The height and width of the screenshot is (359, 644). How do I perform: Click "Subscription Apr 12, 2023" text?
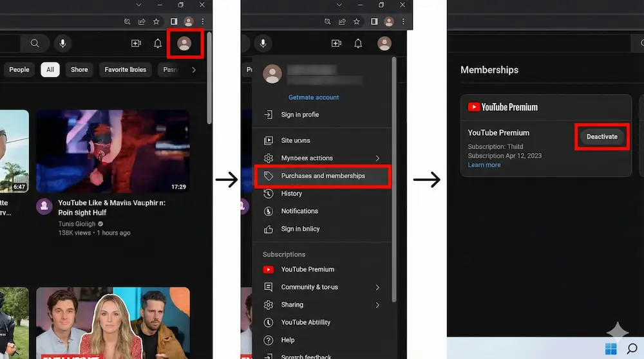504,156
